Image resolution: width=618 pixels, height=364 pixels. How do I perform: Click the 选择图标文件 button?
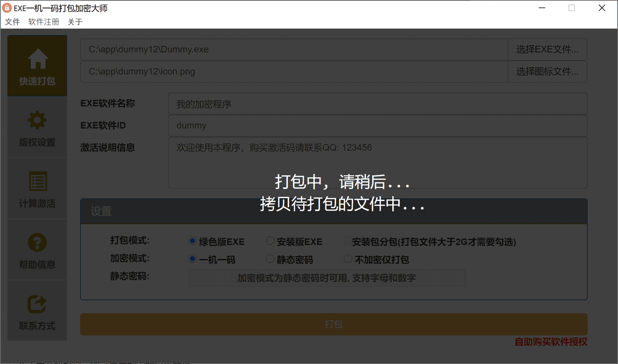(547, 72)
